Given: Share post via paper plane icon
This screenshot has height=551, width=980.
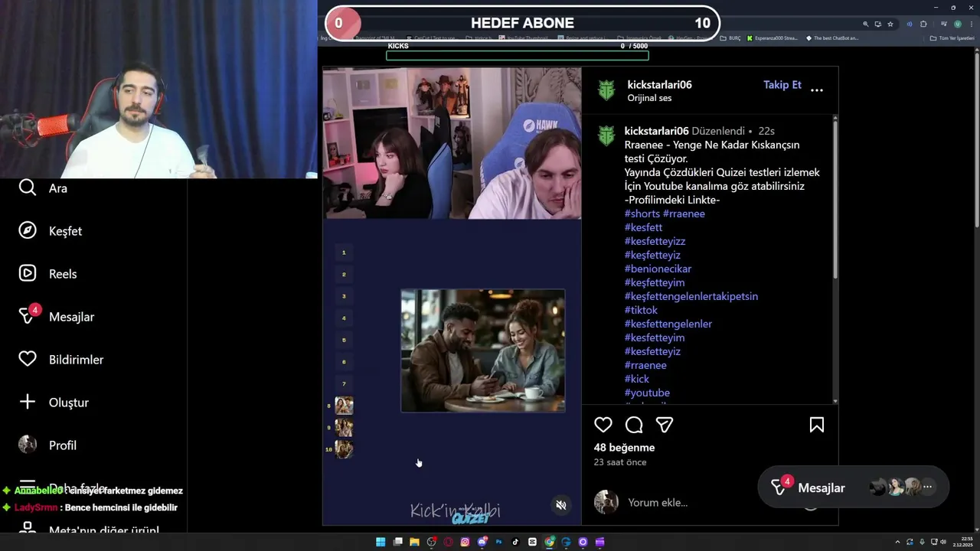Looking at the screenshot, I should (665, 425).
